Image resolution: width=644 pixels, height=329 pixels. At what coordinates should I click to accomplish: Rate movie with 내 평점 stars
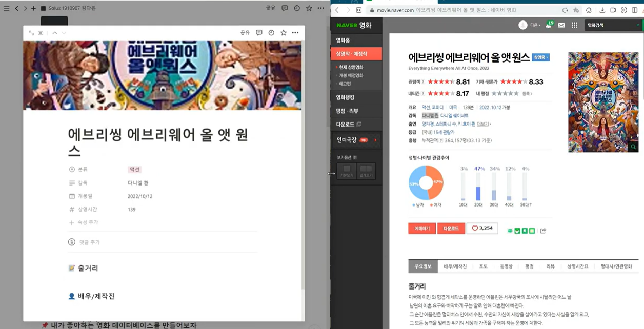pos(505,94)
